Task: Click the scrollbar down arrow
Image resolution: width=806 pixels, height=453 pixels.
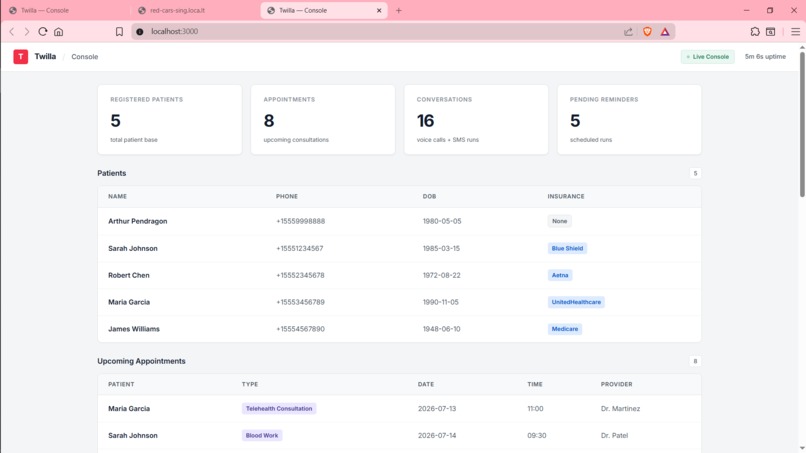Action: 802,448
